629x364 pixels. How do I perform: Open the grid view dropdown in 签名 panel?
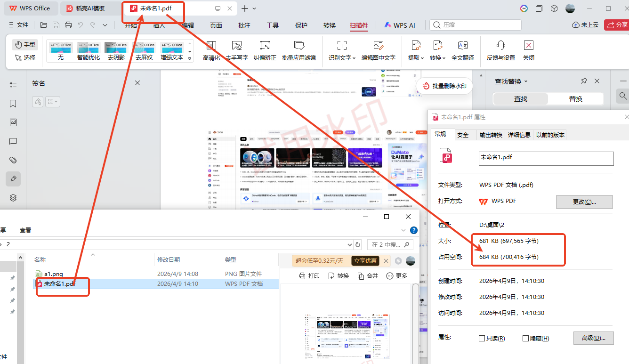(x=52, y=101)
